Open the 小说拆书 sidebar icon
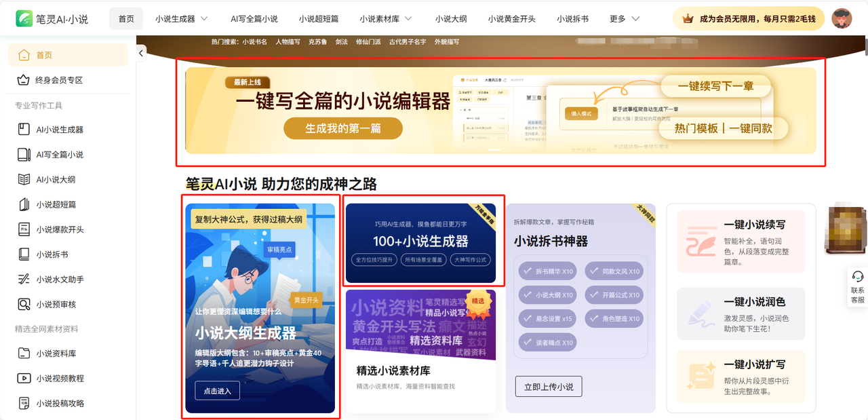 coord(24,254)
